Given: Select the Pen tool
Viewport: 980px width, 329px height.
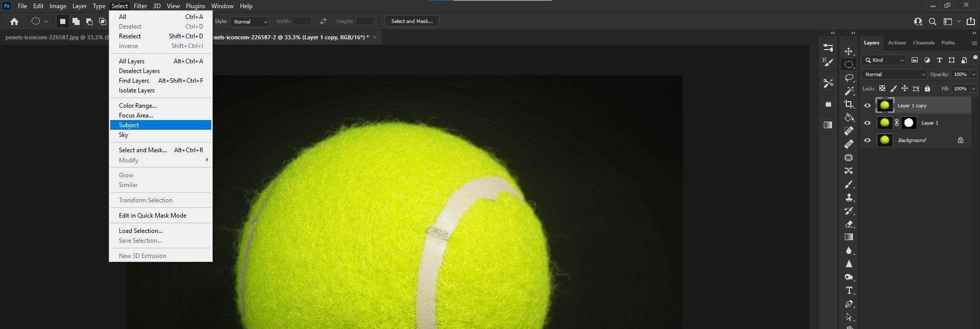Looking at the screenshot, I should click(x=849, y=303).
